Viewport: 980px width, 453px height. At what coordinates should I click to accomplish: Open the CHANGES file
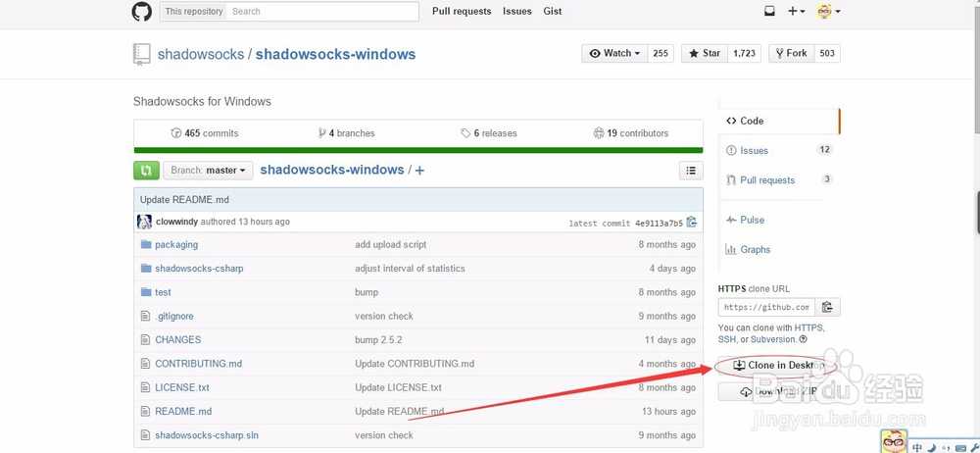178,339
